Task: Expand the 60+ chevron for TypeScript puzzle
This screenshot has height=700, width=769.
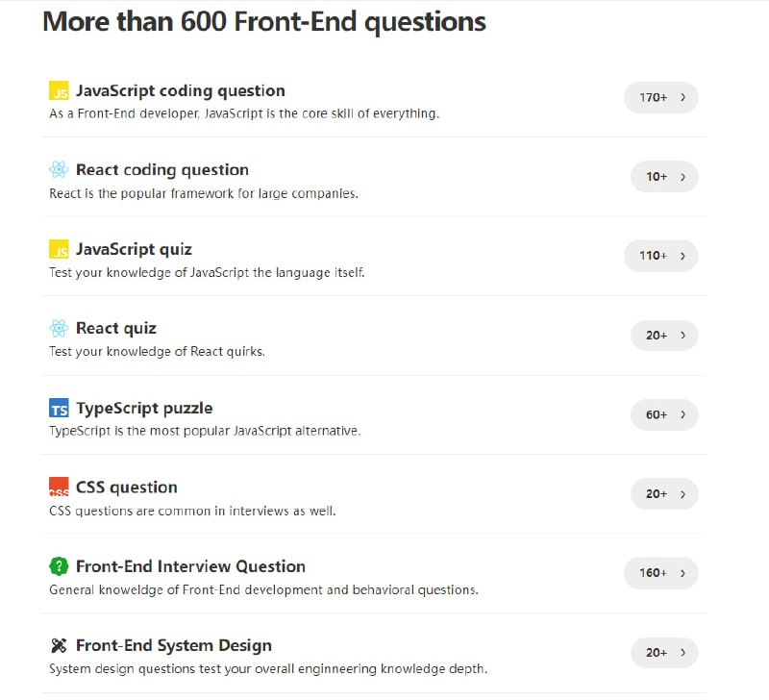Action: (683, 414)
